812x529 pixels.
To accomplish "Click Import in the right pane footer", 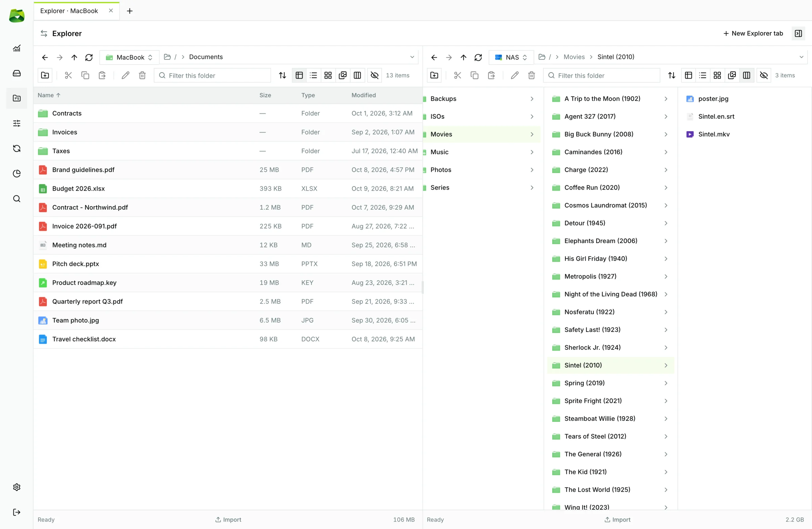I will coord(617,520).
